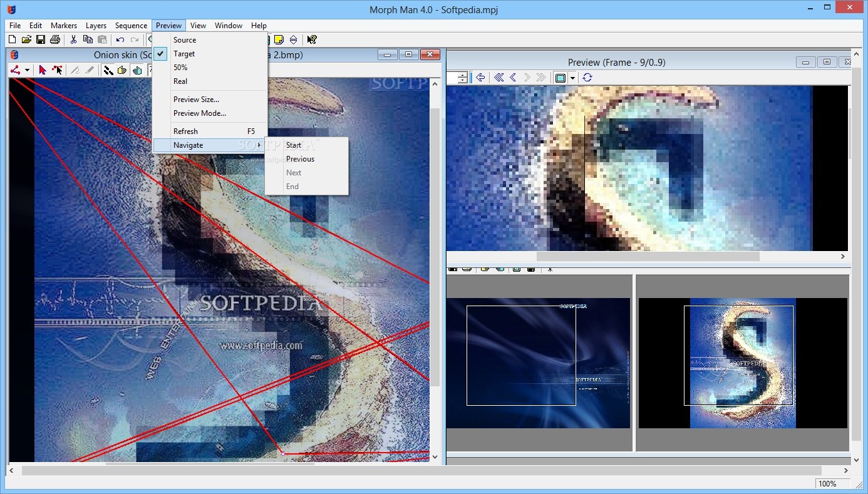Viewport: 868px width, 494px height.
Task: Choose the red arrow selection tool
Action: click(43, 70)
